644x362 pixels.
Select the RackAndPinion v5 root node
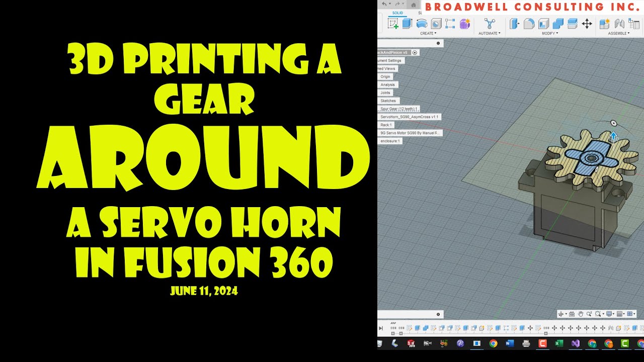click(393, 52)
